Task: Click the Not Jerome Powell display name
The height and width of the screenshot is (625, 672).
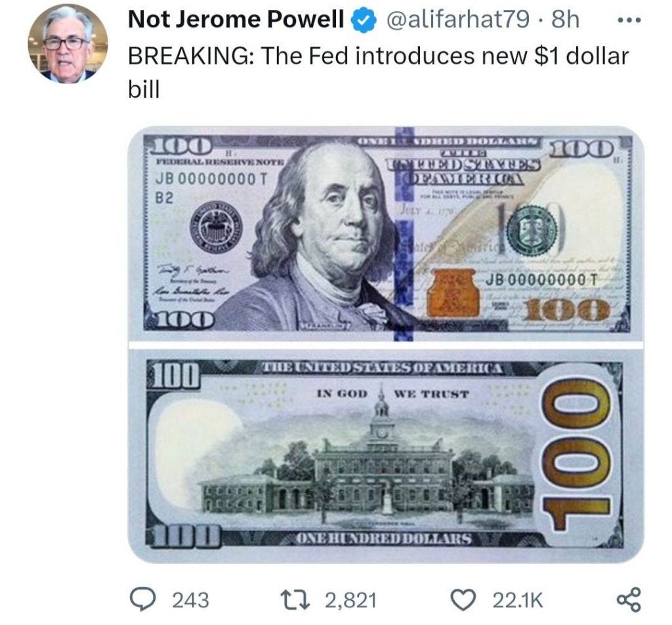Action: (236, 19)
